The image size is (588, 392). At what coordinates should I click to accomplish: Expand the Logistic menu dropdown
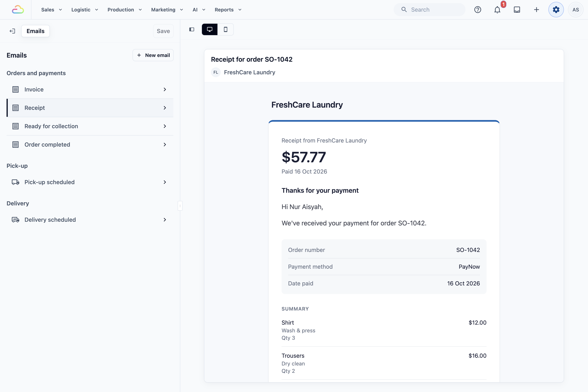pyautogui.click(x=85, y=10)
